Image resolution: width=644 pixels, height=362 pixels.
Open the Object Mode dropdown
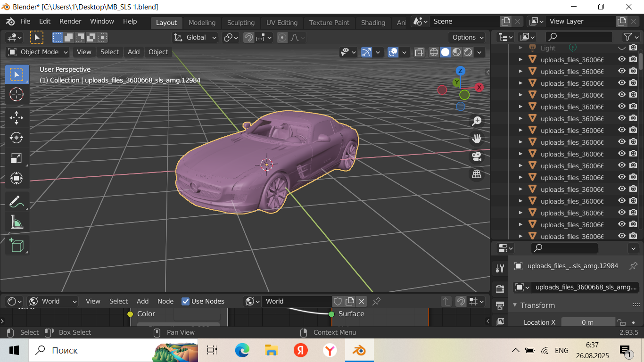coord(38,52)
